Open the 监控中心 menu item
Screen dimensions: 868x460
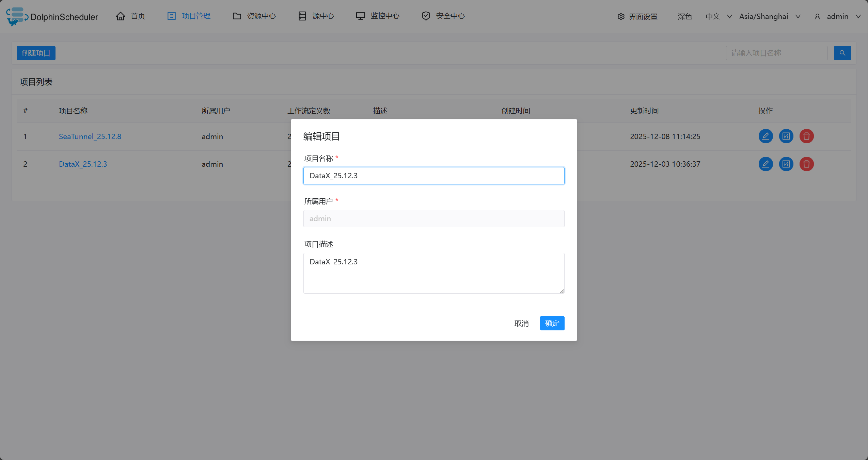click(378, 16)
